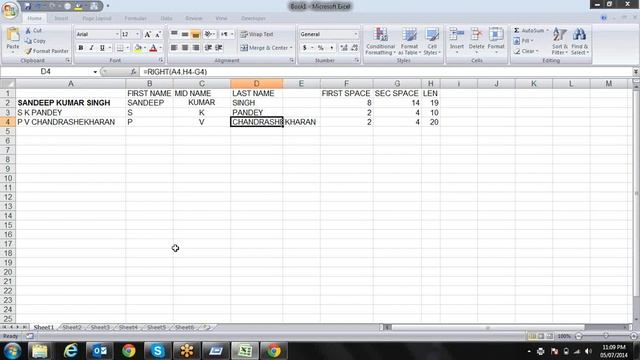Toggle the highlighted Bottom Align button
Screen dimensions: 640x360
(196, 34)
